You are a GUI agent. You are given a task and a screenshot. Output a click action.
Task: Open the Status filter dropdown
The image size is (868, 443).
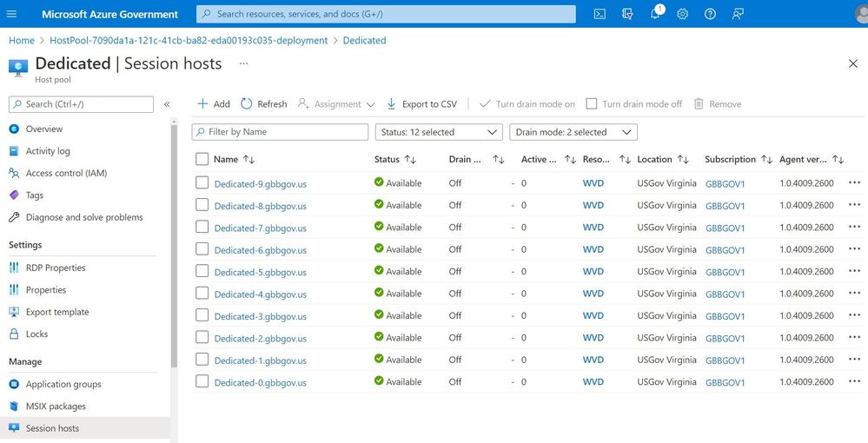[439, 132]
